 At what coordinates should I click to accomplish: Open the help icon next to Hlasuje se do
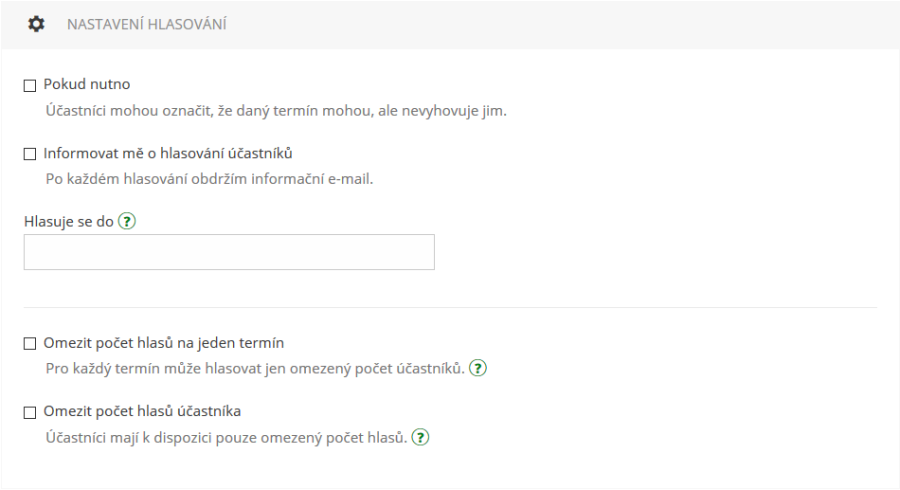[x=127, y=221]
